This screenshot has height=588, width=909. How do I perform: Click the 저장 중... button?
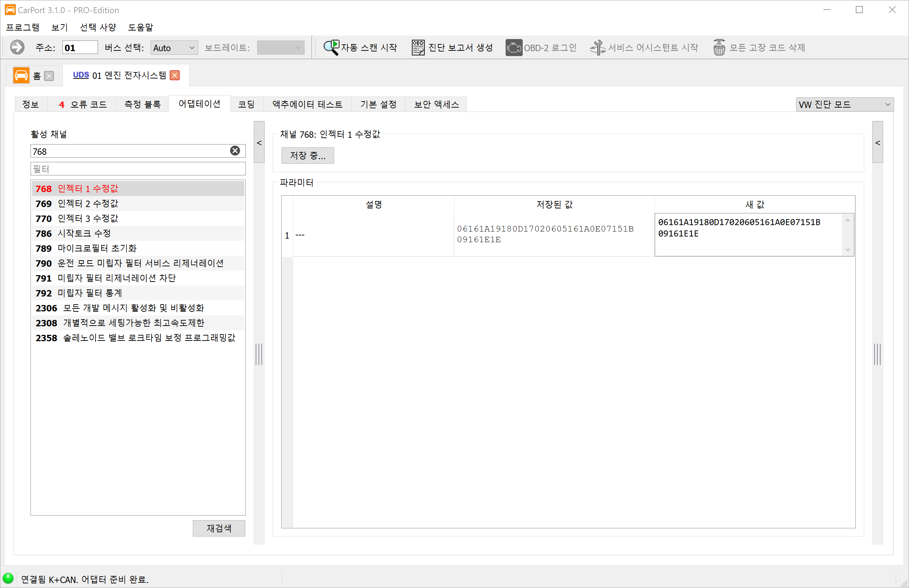coord(308,156)
